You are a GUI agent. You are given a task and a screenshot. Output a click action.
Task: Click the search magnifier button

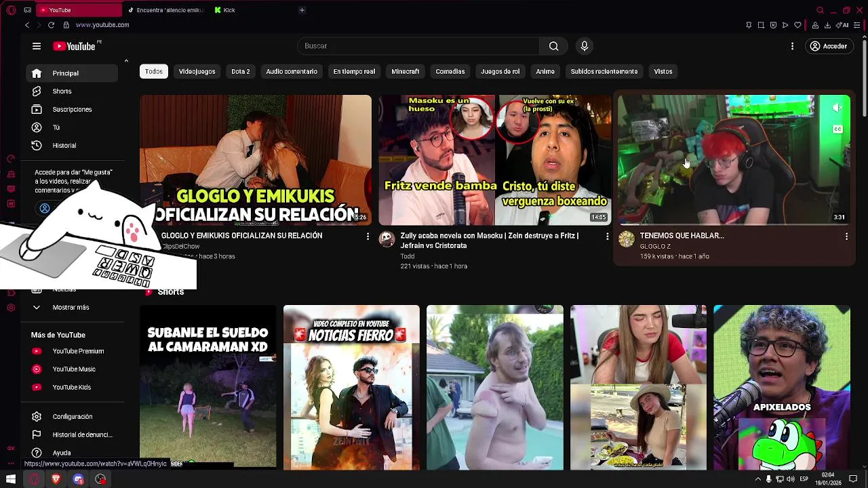[x=553, y=46]
